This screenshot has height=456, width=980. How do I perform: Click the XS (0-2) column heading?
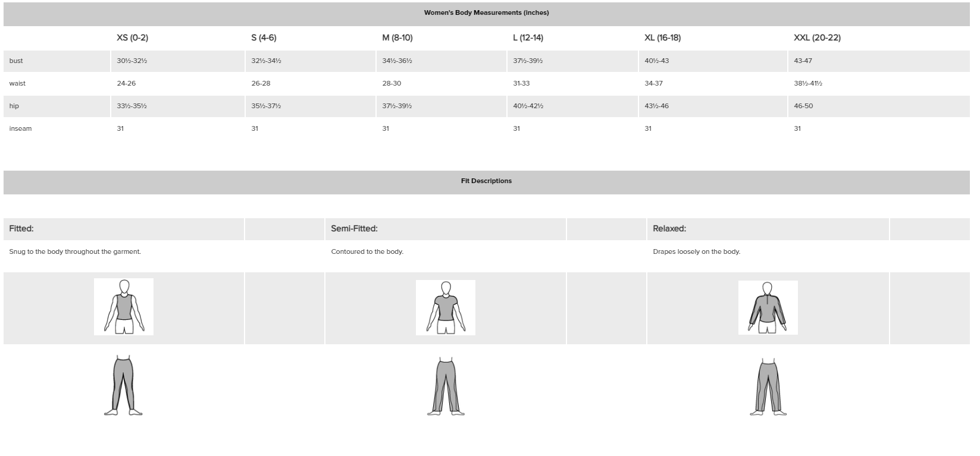click(x=132, y=37)
